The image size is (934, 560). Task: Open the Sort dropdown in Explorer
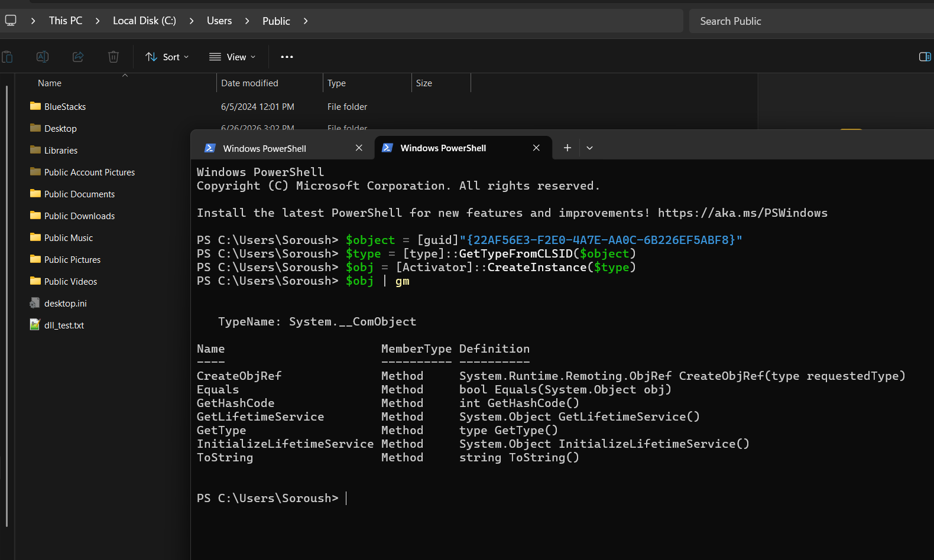(x=167, y=57)
